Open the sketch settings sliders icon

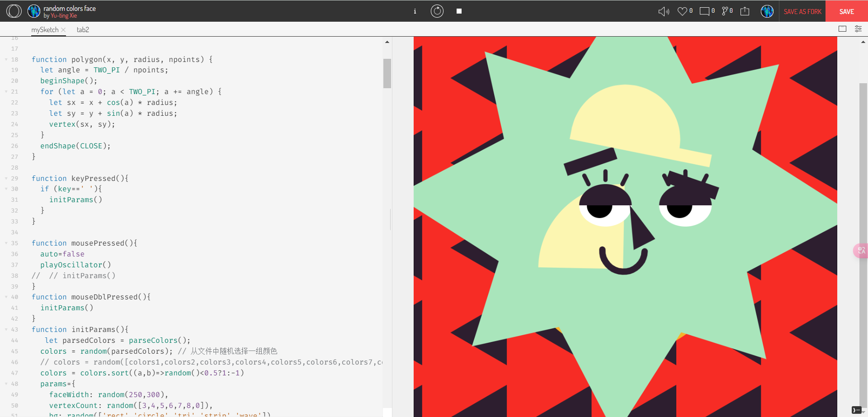coord(858,29)
